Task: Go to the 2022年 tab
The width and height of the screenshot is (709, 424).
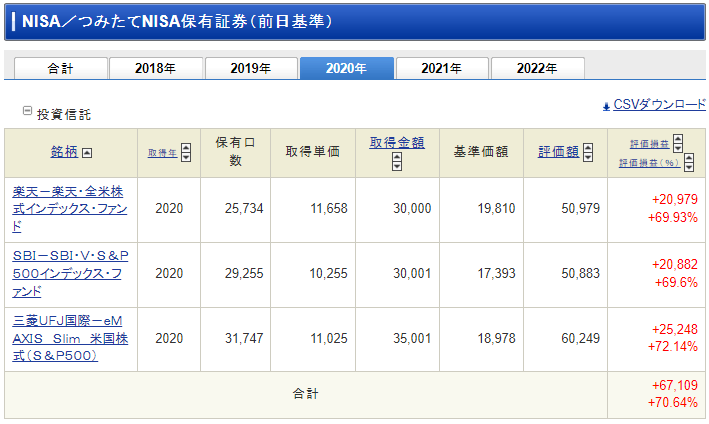Action: coord(537,68)
